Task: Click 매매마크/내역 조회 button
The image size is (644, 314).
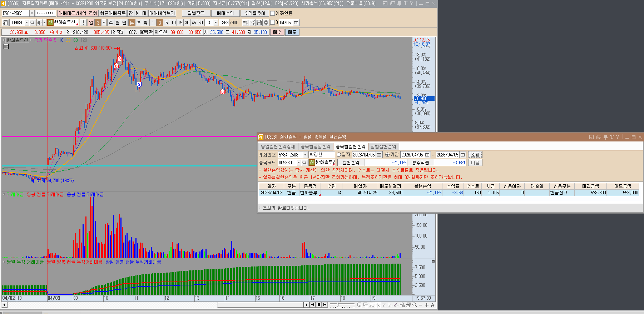Action: tap(78, 13)
